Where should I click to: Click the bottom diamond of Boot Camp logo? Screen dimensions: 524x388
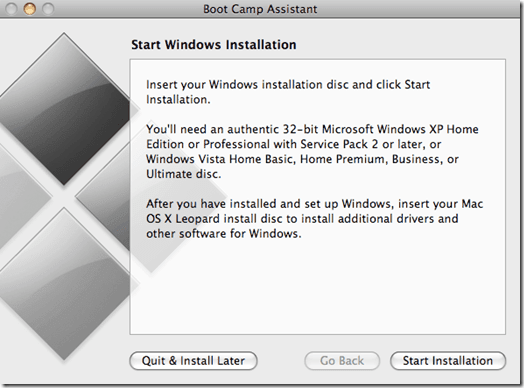(63, 283)
